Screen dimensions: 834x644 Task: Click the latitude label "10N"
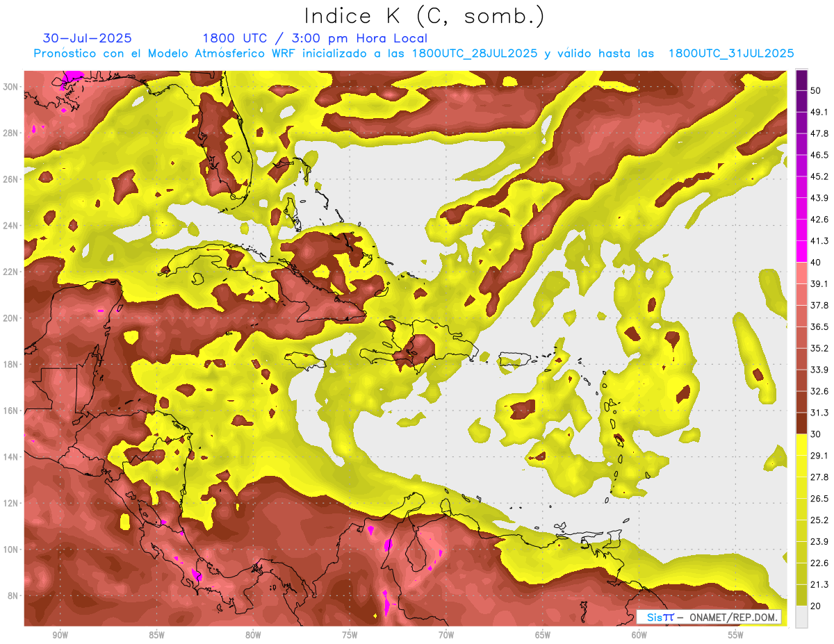point(10,550)
